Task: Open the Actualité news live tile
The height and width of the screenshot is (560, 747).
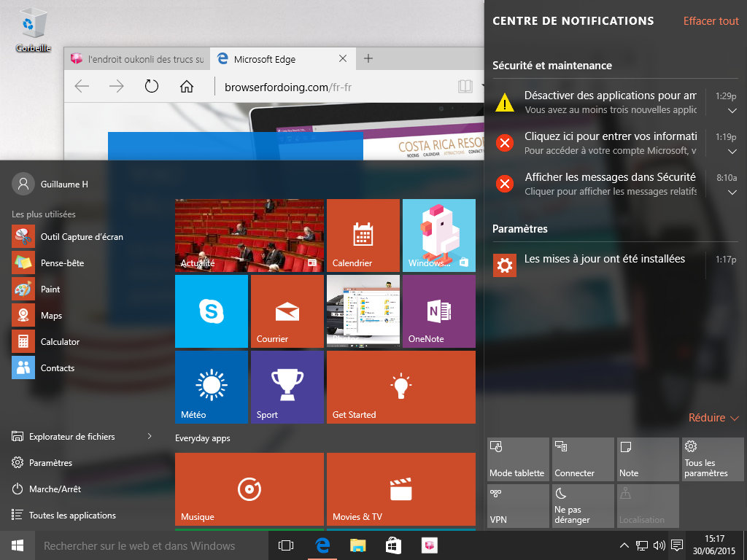Action: pos(249,236)
